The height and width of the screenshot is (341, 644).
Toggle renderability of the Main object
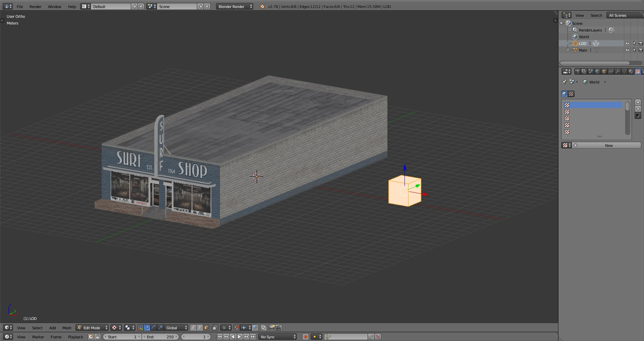point(641,50)
